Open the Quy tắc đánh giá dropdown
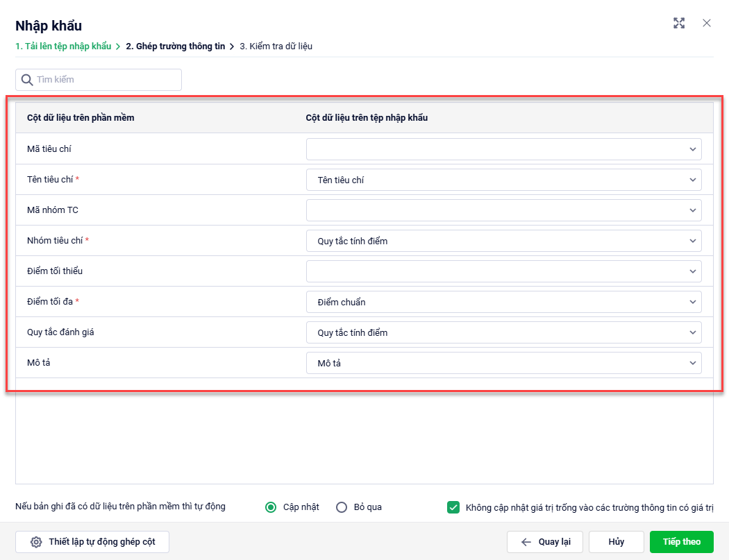729x560 pixels. [503, 332]
